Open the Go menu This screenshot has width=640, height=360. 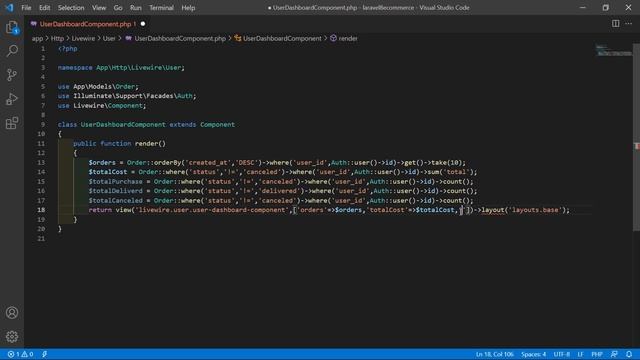pos(118,8)
